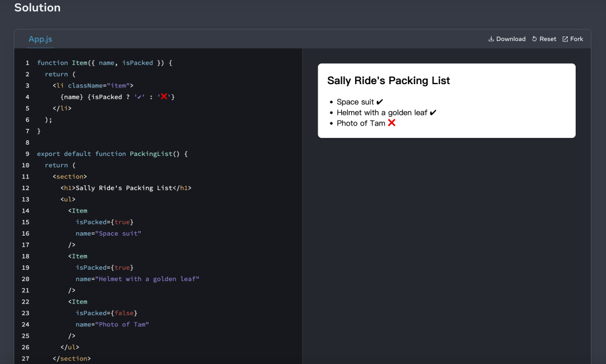Screen dimensions: 606x364
Task: Click the closing </ul> tag line
Action: pos(70,347)
